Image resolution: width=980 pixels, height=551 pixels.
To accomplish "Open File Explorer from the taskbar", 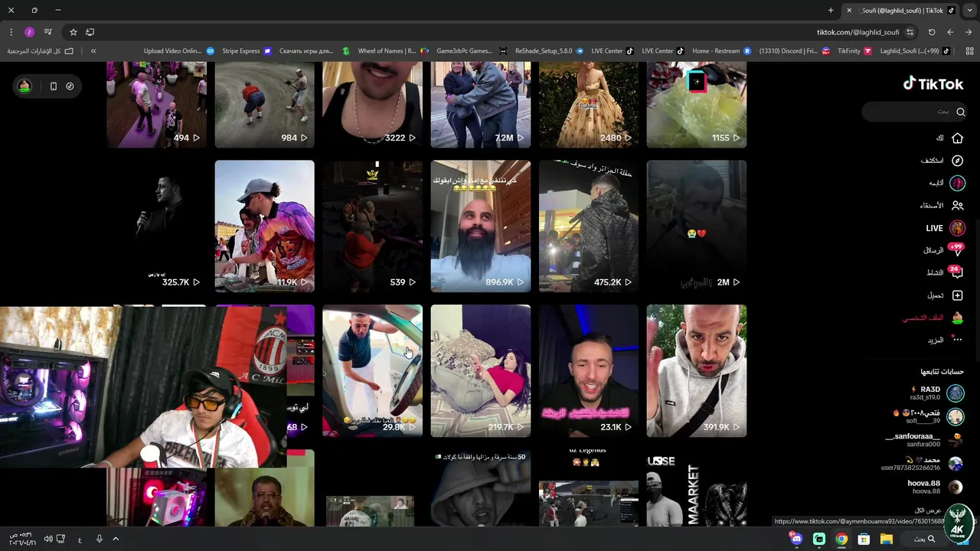I will 886,539.
